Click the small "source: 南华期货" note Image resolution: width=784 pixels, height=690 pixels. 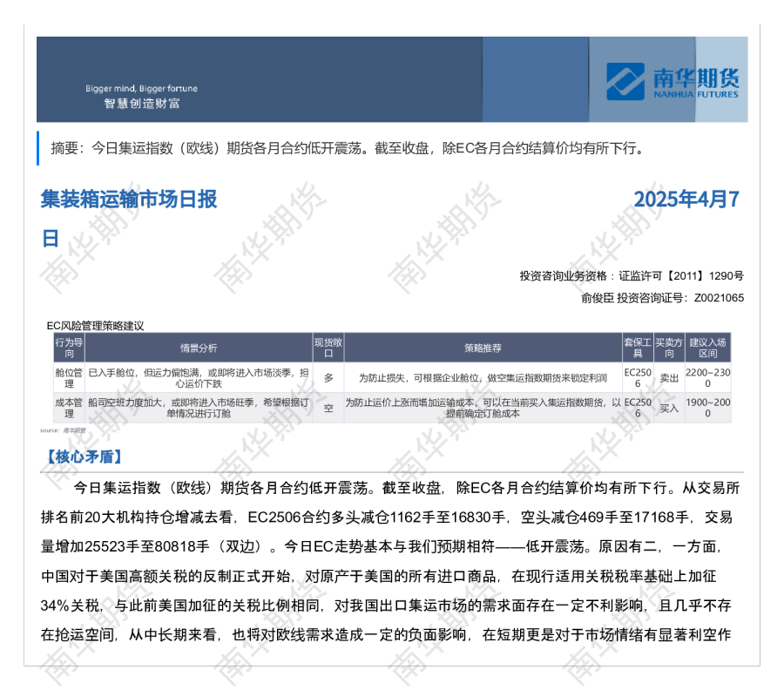click(x=63, y=430)
